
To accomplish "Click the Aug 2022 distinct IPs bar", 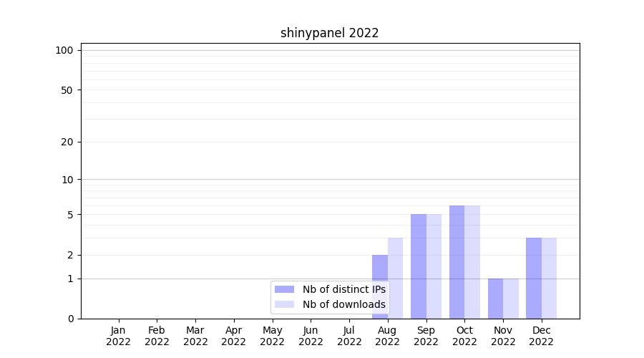I will click(380, 286).
